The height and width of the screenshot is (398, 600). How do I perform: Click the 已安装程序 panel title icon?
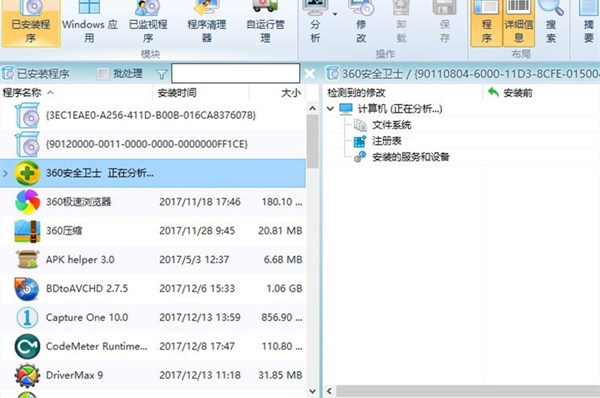[x=8, y=73]
